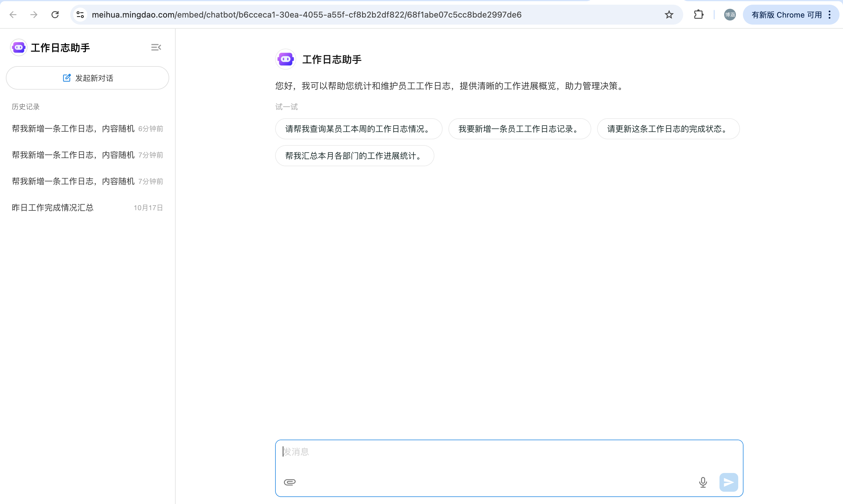Choose suggestion 请帮我查询某员工本周的工作日志情况
Viewport: 843px width, 504px height.
(358, 129)
